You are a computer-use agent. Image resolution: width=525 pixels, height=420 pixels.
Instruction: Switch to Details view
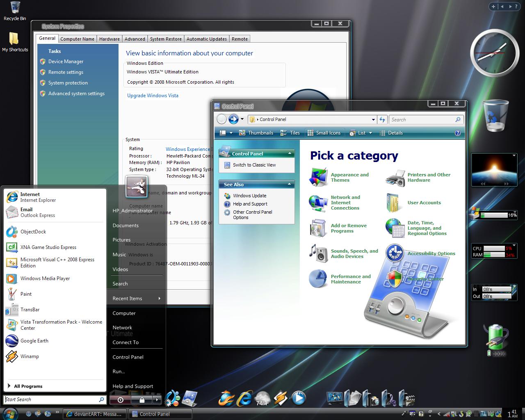click(390, 132)
